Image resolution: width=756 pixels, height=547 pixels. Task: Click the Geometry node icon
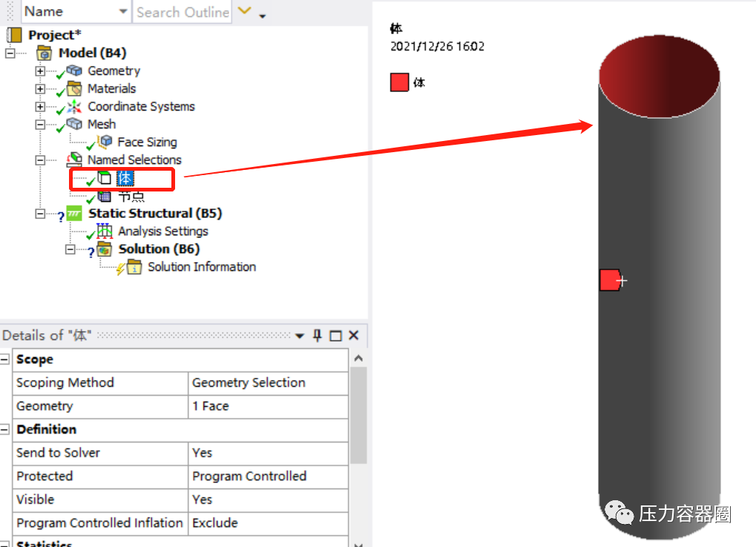click(x=74, y=71)
